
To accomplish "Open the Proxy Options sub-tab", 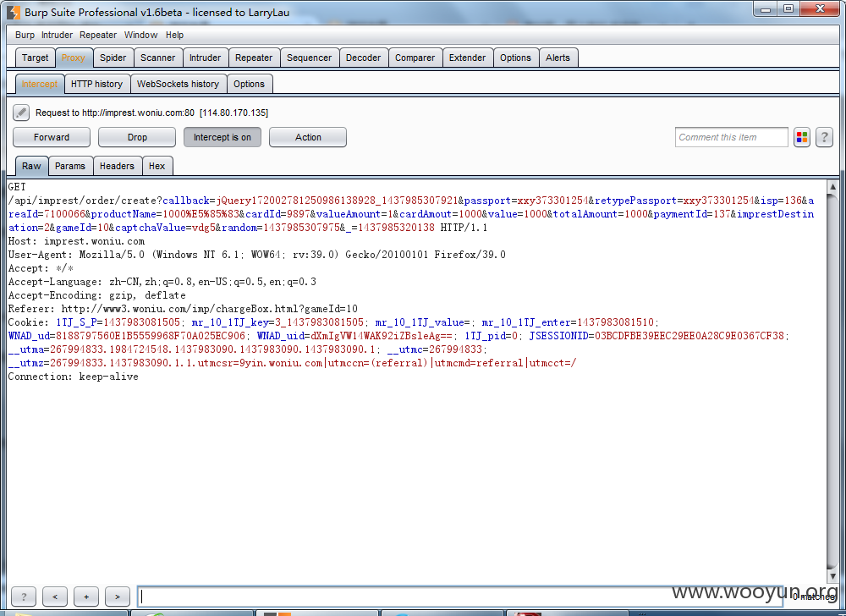I will tap(250, 84).
